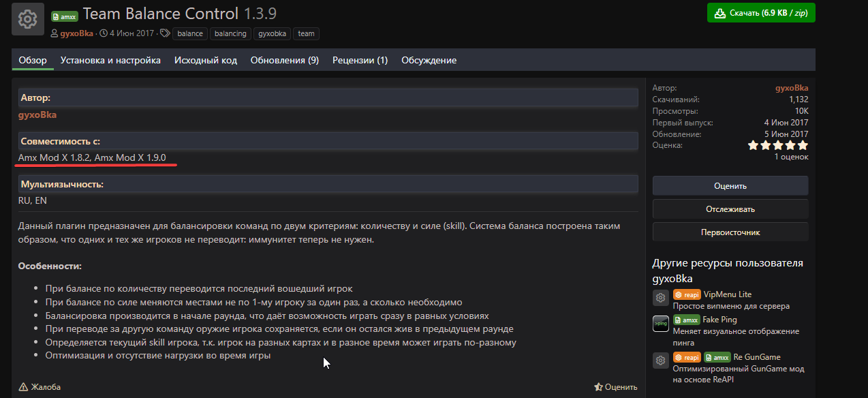The height and width of the screenshot is (398, 868).
Task: Click the team tag
Action: (306, 33)
